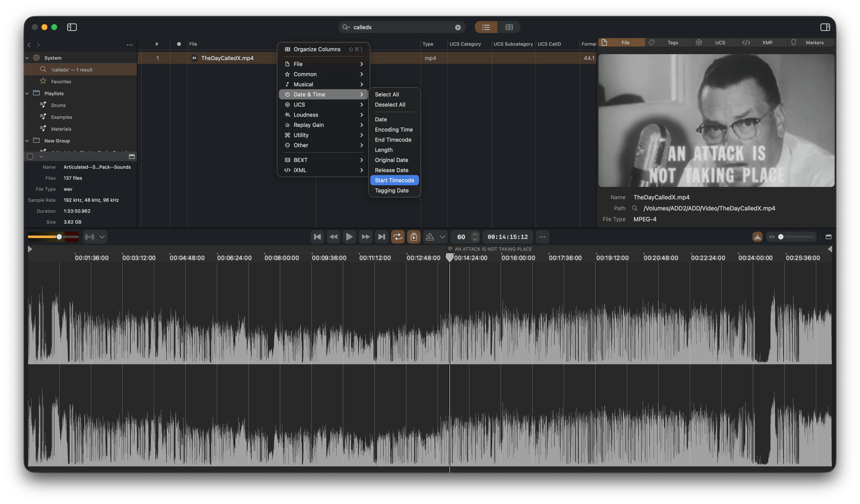Image resolution: width=860 pixels, height=504 pixels.
Task: Toggle the Length column option
Action: pyautogui.click(x=395, y=150)
